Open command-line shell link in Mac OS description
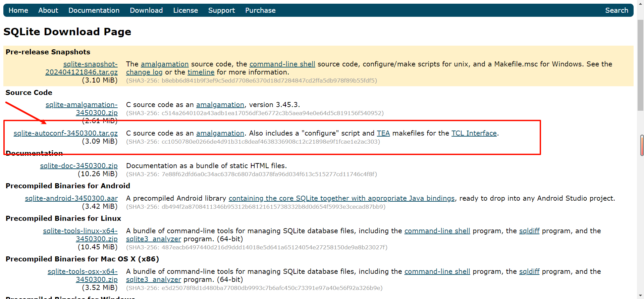Viewport: 644px width, 299px height. click(437, 271)
